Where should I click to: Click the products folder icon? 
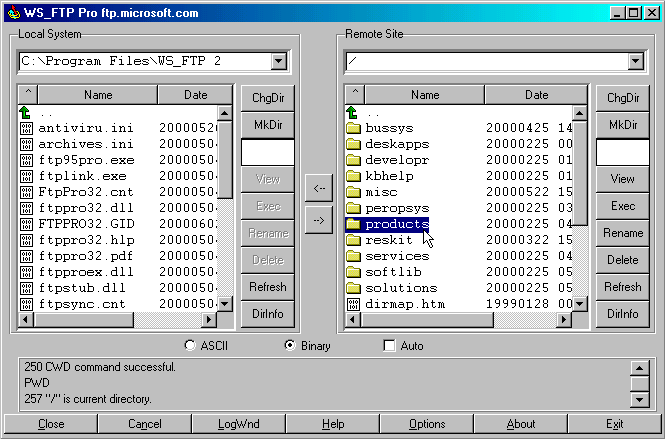[353, 224]
